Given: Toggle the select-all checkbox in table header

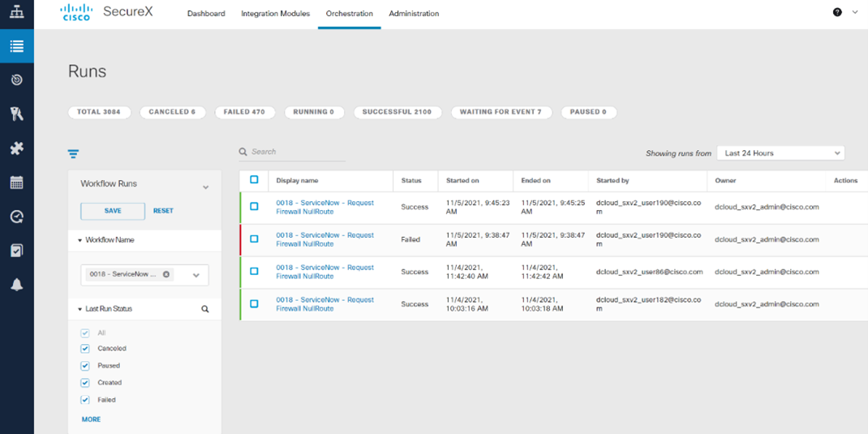Looking at the screenshot, I should (254, 180).
